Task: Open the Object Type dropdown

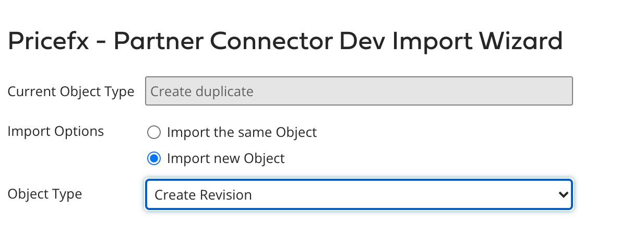Action: [359, 195]
